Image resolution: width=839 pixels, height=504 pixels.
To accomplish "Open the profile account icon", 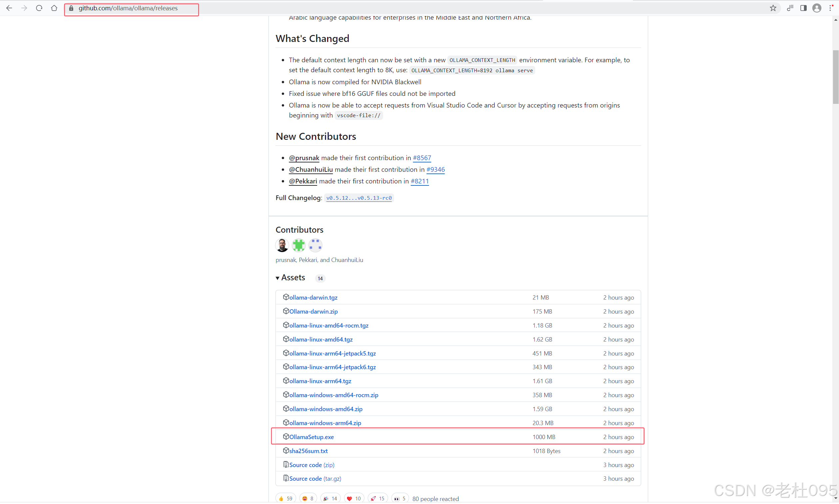I will [817, 8].
